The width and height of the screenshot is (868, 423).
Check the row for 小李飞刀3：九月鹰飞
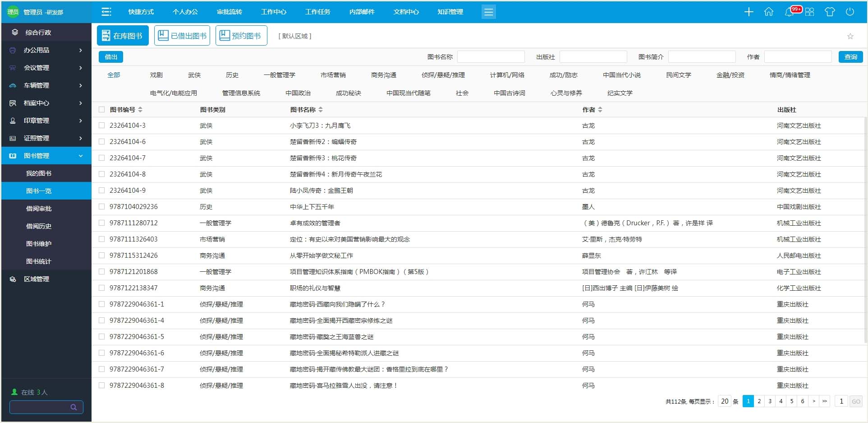pyautogui.click(x=101, y=125)
